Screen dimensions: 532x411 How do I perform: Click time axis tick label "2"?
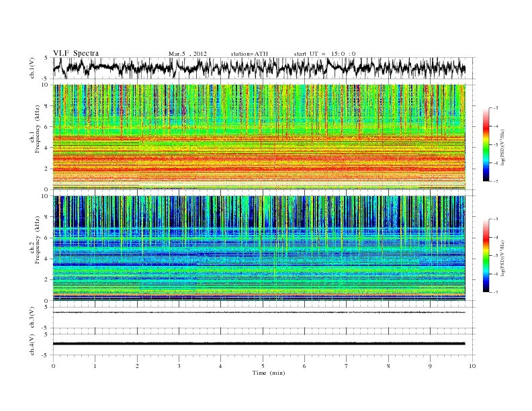137,366
